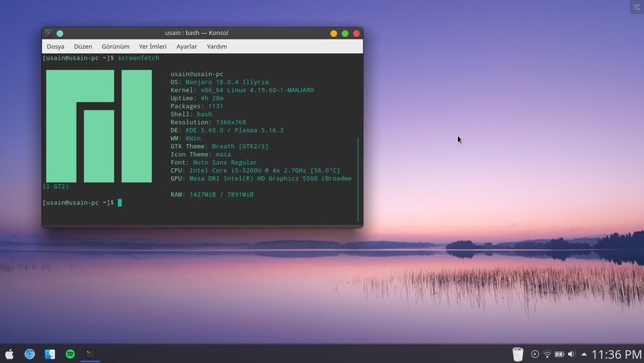
Task: Click the Konsole terminal scrollbar
Action: [358, 179]
